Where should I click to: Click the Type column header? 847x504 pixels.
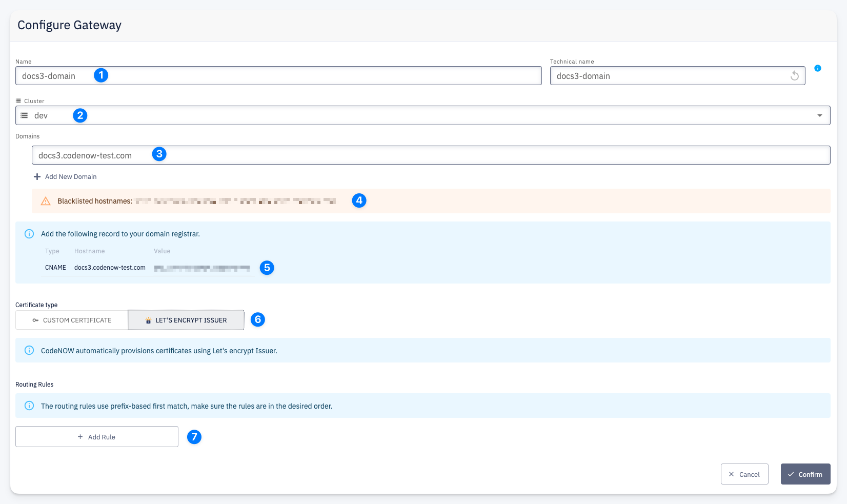point(52,251)
